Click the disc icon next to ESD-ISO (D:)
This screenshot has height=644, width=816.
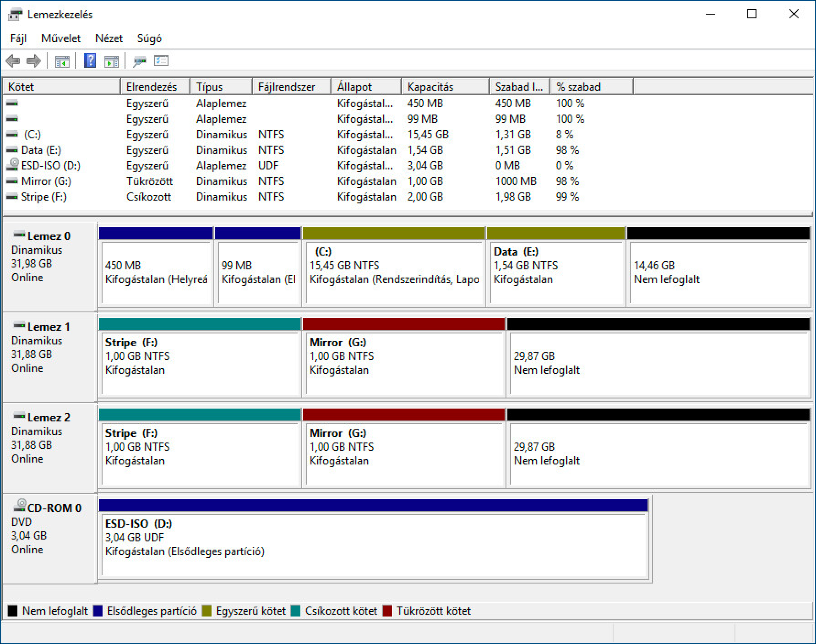pyautogui.click(x=13, y=165)
